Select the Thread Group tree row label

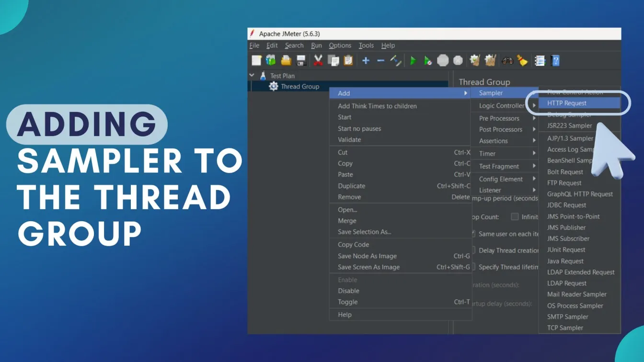[x=300, y=87]
